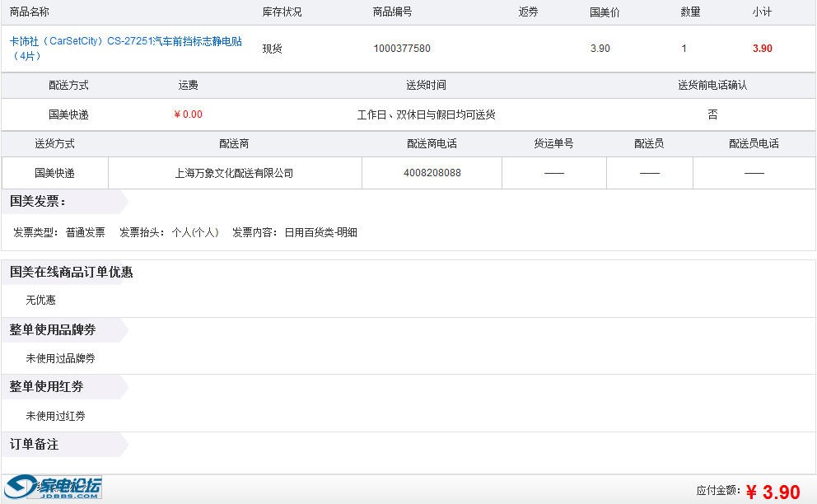This screenshot has height=504, width=817.
Task: Click the 国美发票 section heading
Action: tap(38, 201)
